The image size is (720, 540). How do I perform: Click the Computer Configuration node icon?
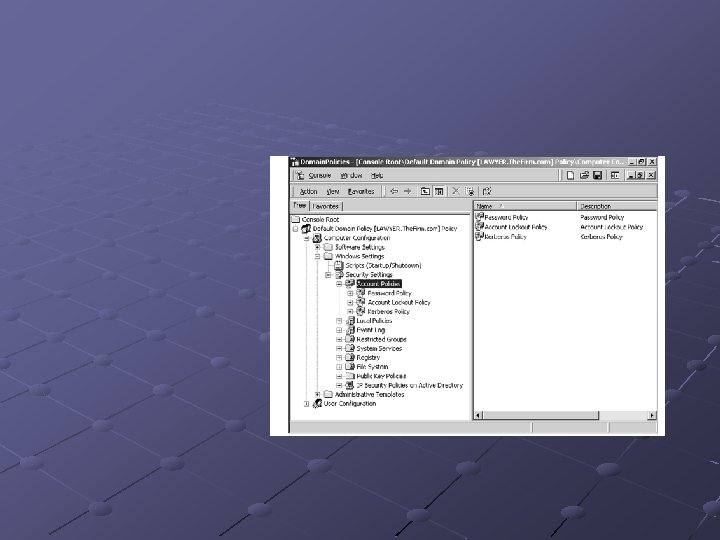pos(317,238)
